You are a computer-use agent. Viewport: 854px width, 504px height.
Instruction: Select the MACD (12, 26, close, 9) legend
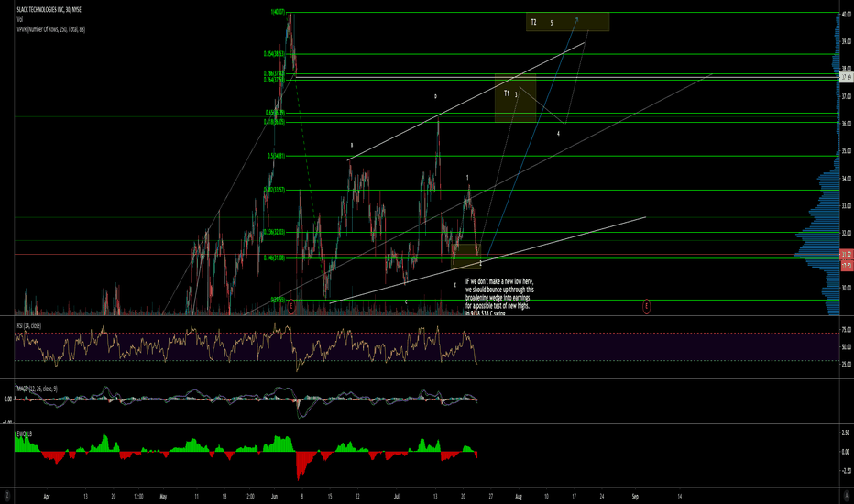tap(37, 389)
